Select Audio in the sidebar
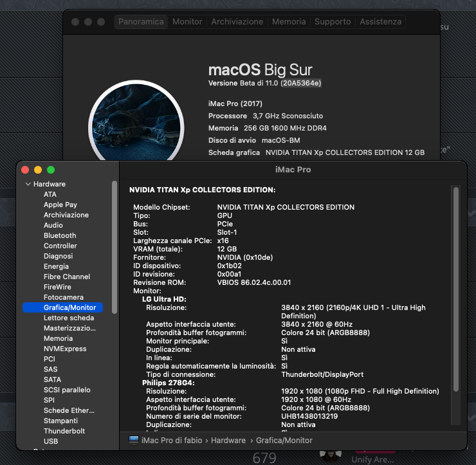 (x=53, y=225)
